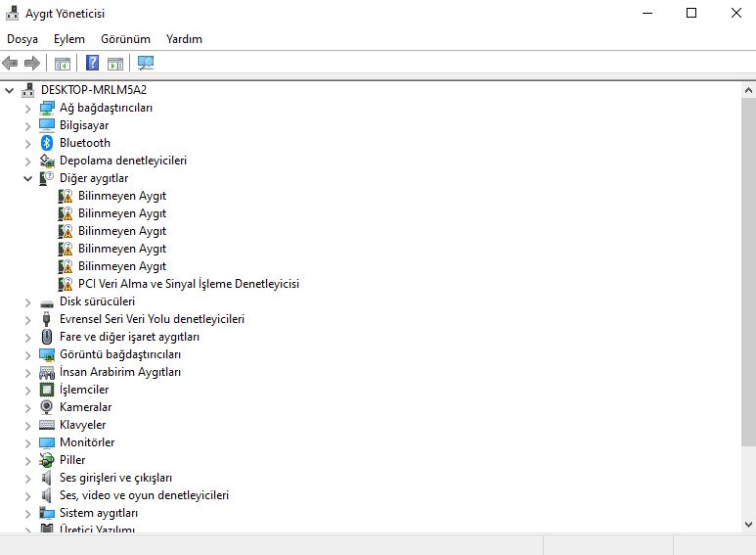Select the Sistem aygıtları label
Screen dimensions: 756x555
tap(99, 513)
